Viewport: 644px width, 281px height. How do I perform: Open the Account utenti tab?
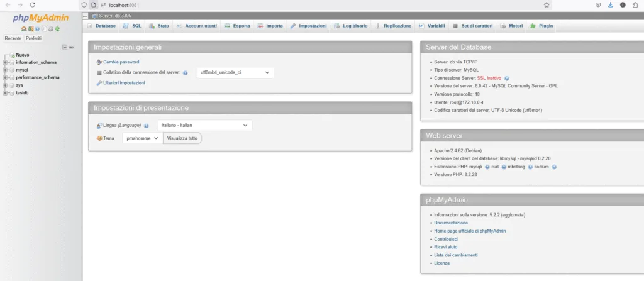point(197,26)
